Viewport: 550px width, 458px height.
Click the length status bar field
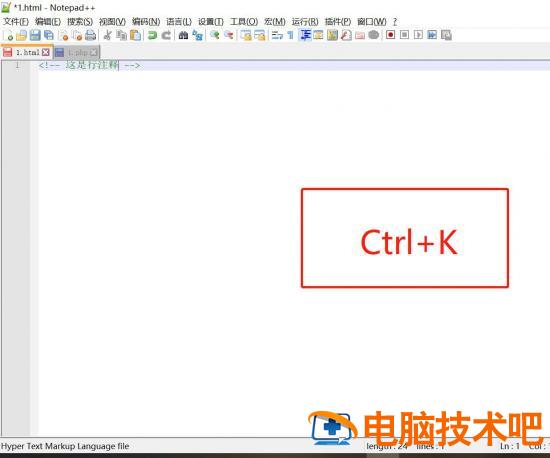point(387,446)
